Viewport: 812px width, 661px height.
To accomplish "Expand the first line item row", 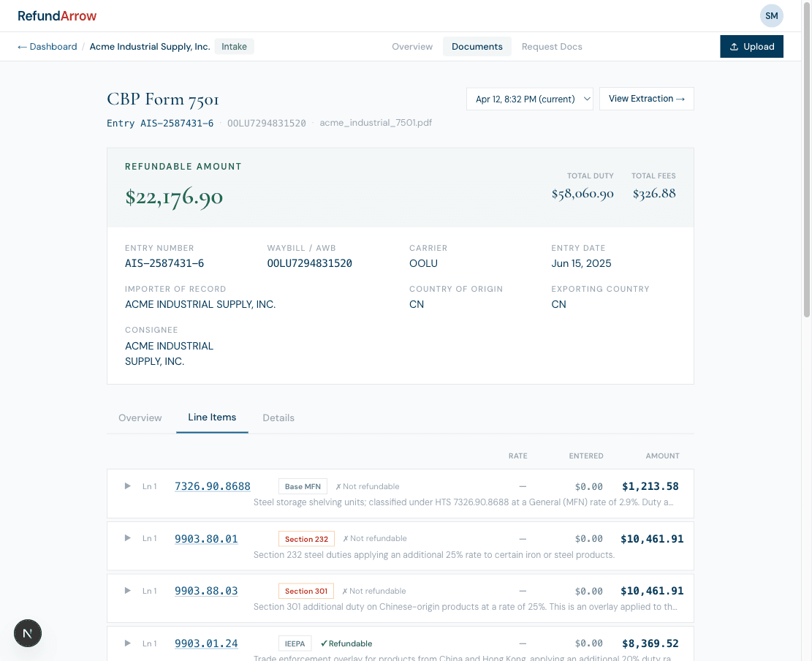I will tap(126, 486).
